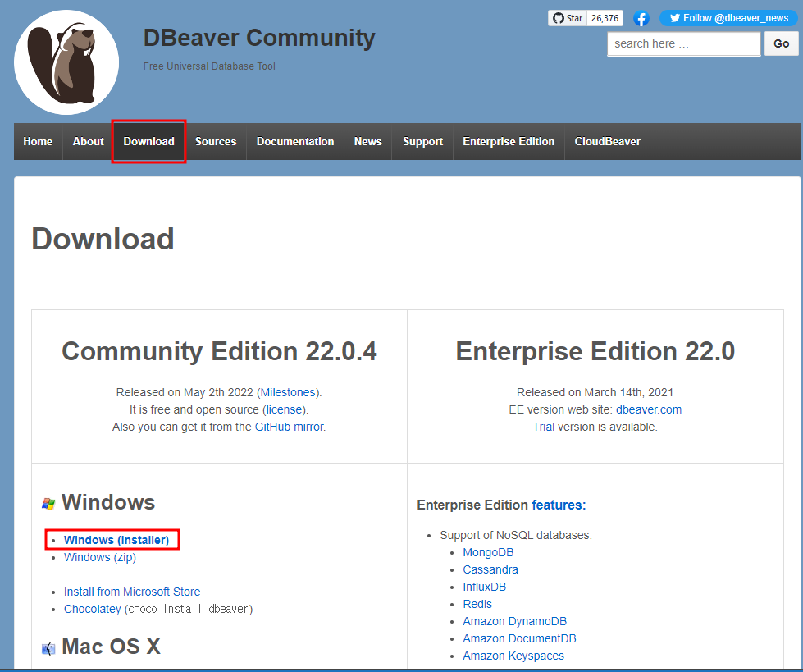This screenshot has height=672, width=803.
Task: Visit the dbeaver.com link
Action: [x=648, y=409]
